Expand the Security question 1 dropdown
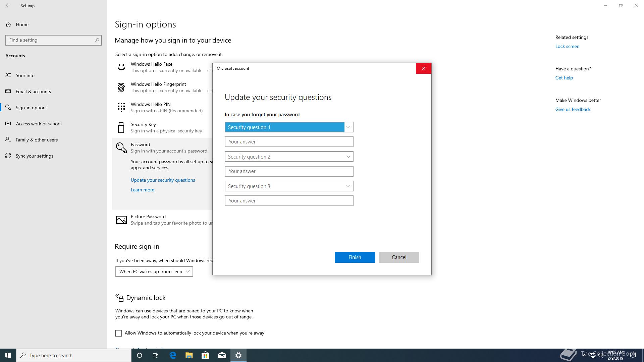 (289, 127)
